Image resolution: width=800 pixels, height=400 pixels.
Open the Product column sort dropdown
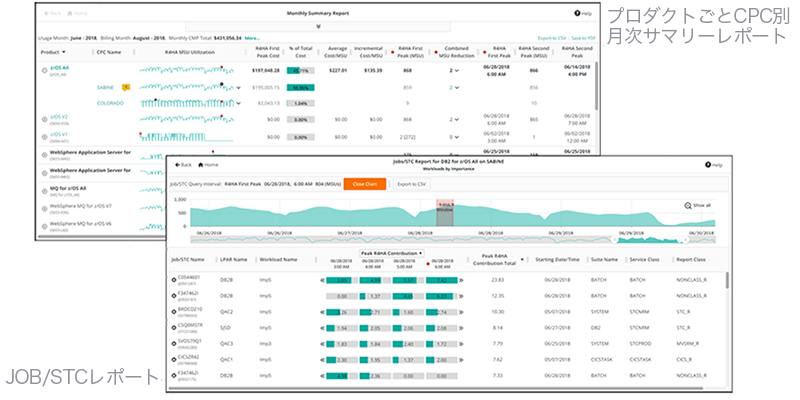pos(64,52)
